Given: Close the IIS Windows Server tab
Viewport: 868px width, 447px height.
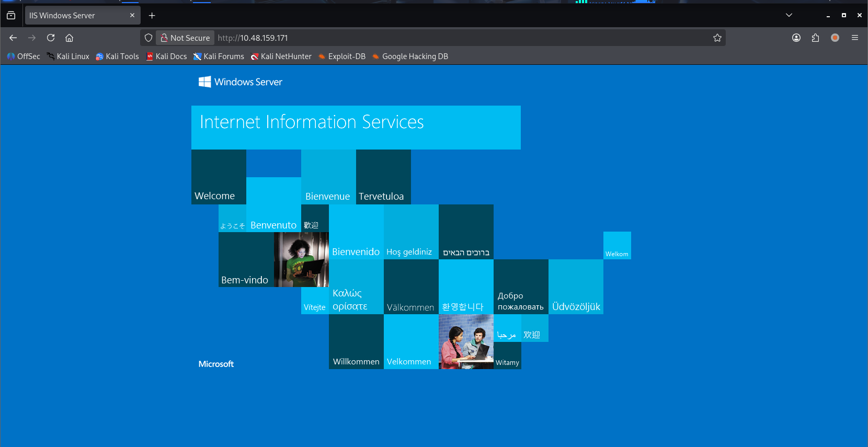Looking at the screenshot, I should point(132,16).
